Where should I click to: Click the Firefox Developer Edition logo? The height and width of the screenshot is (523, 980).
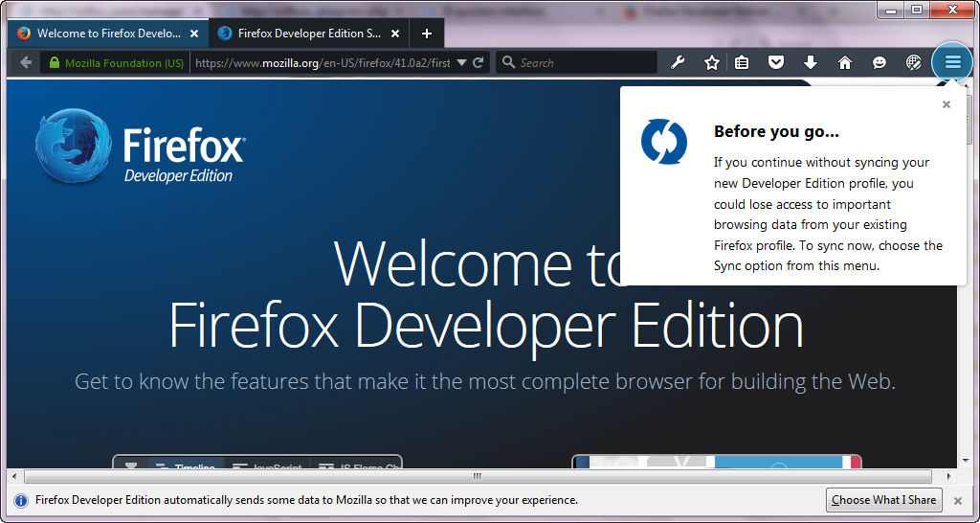(141, 147)
